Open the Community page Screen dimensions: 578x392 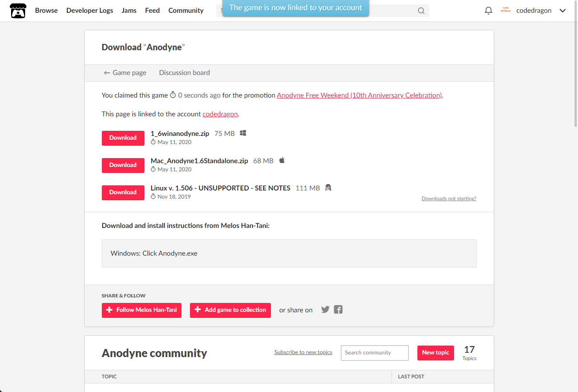[x=186, y=11]
